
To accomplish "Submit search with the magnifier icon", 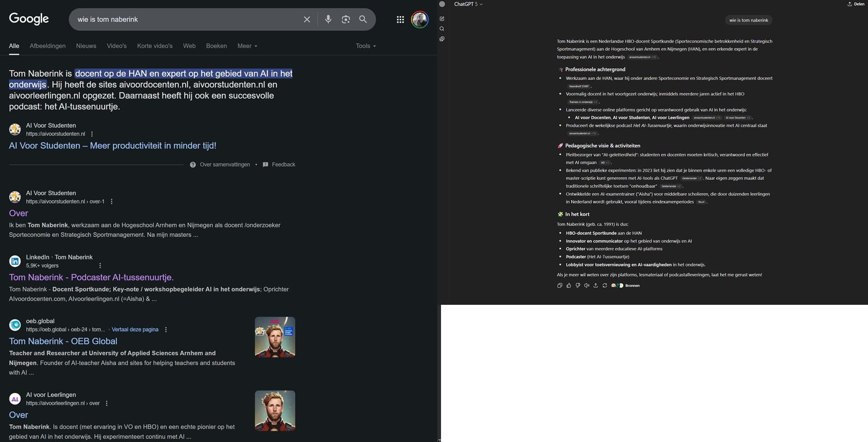I will pos(363,19).
